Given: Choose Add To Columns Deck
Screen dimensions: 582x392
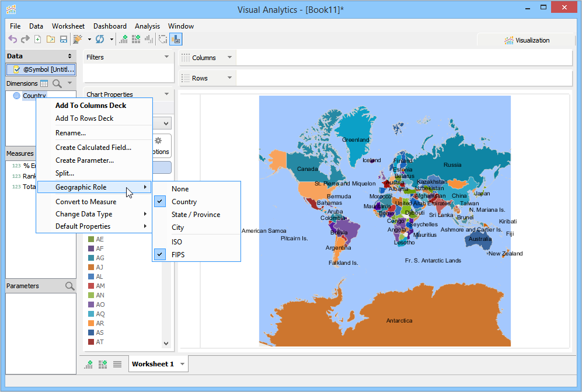Looking at the screenshot, I should point(95,106).
